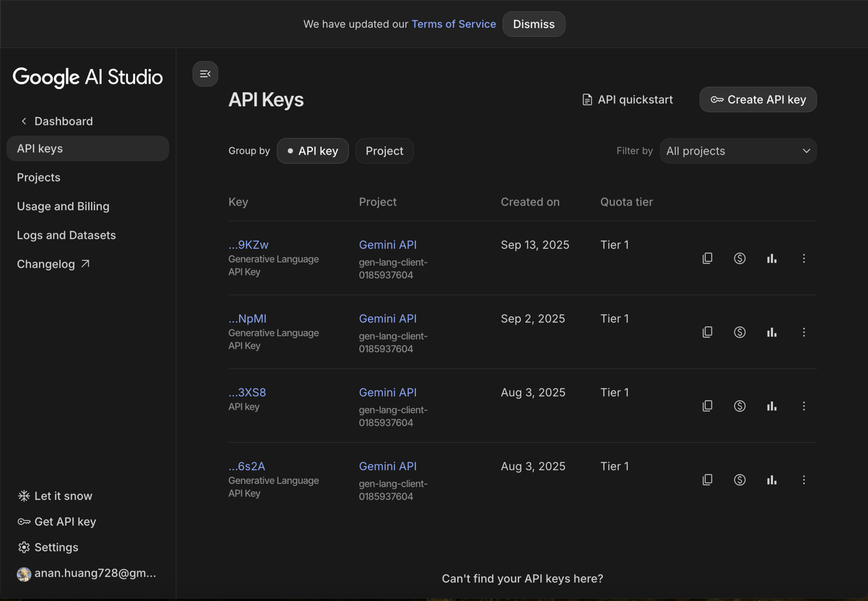Screen dimensions: 868x601
Task: Copy the ...9KZw API key
Action: click(707, 258)
